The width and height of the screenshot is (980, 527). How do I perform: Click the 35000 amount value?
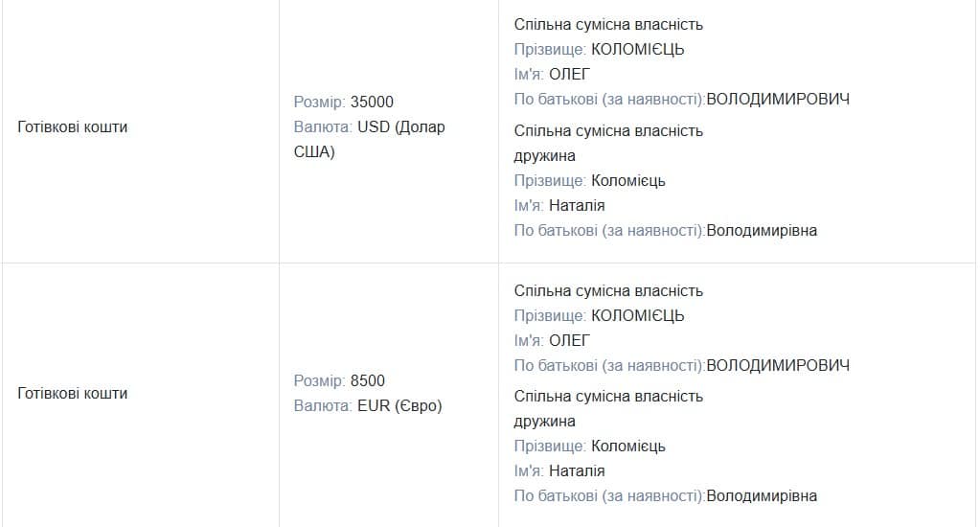coord(372,103)
